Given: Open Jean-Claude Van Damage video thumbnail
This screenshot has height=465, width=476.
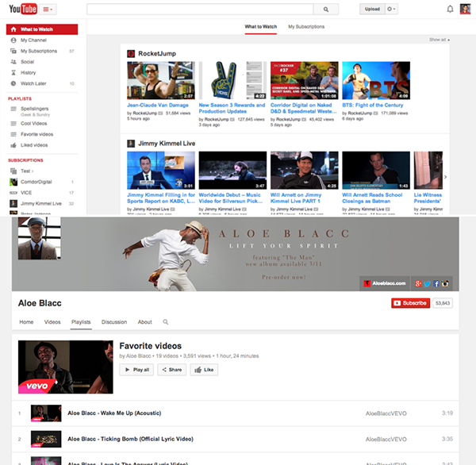Looking at the screenshot, I should [x=161, y=80].
